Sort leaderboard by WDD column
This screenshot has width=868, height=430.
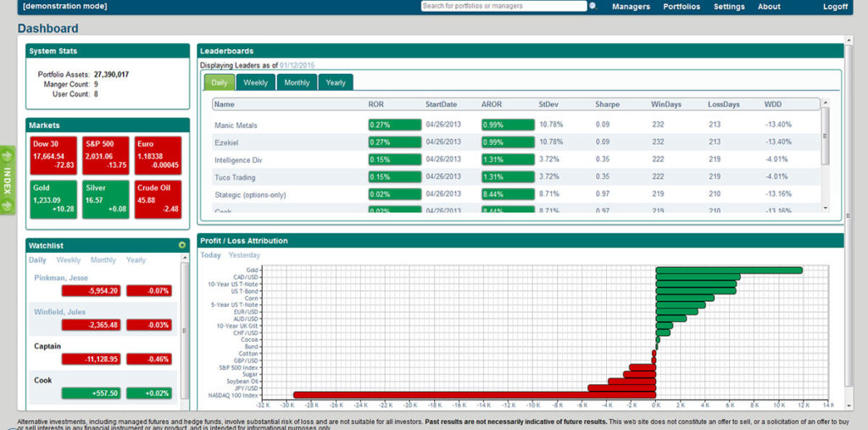point(772,104)
